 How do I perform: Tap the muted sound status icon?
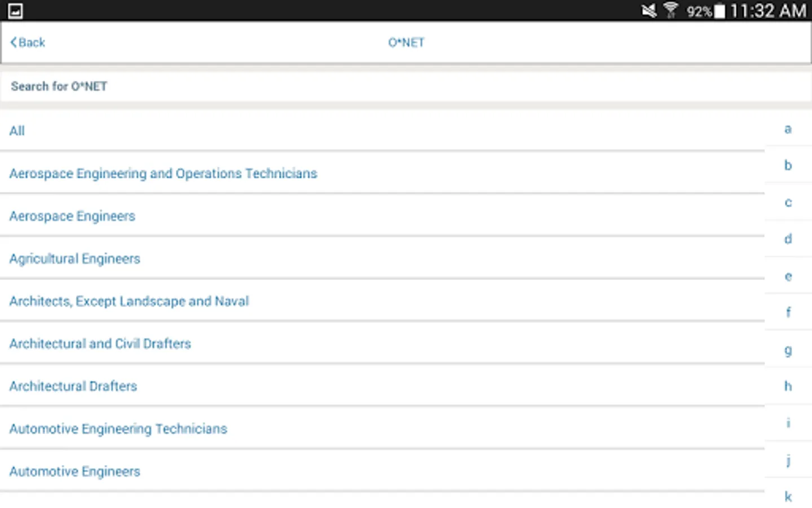point(649,10)
